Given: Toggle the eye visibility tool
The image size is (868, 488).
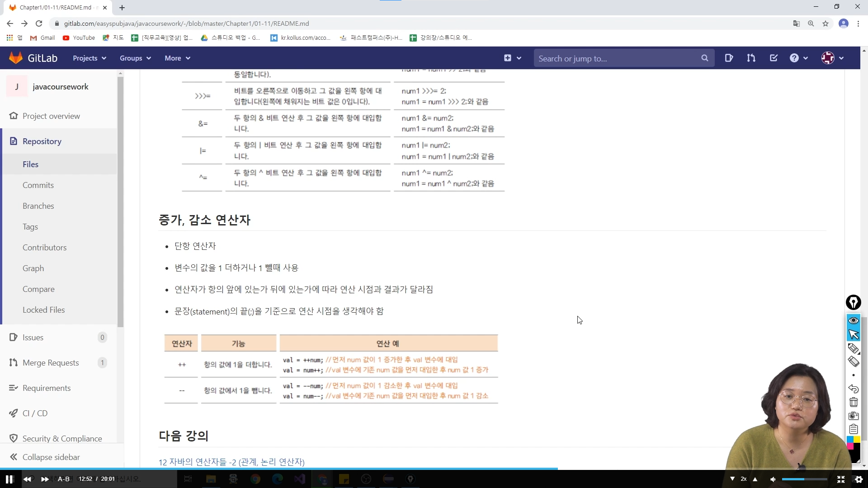Looking at the screenshot, I should [854, 320].
